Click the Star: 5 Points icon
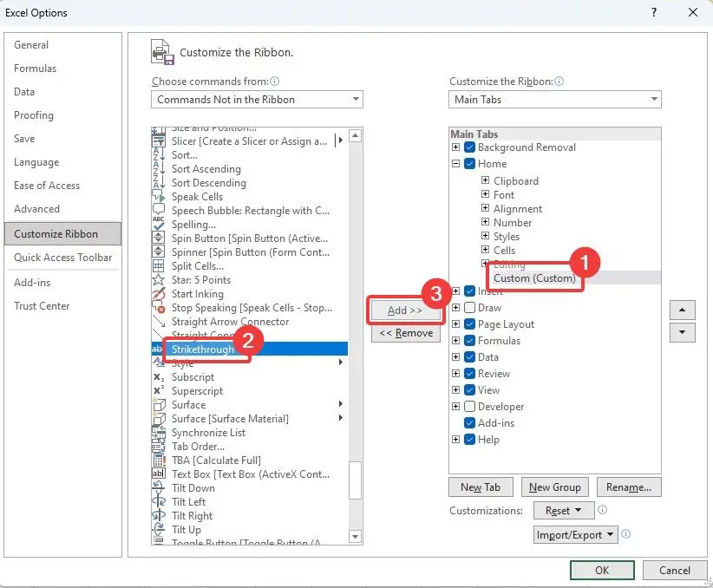Image resolution: width=713 pixels, height=588 pixels. pyautogui.click(x=158, y=279)
